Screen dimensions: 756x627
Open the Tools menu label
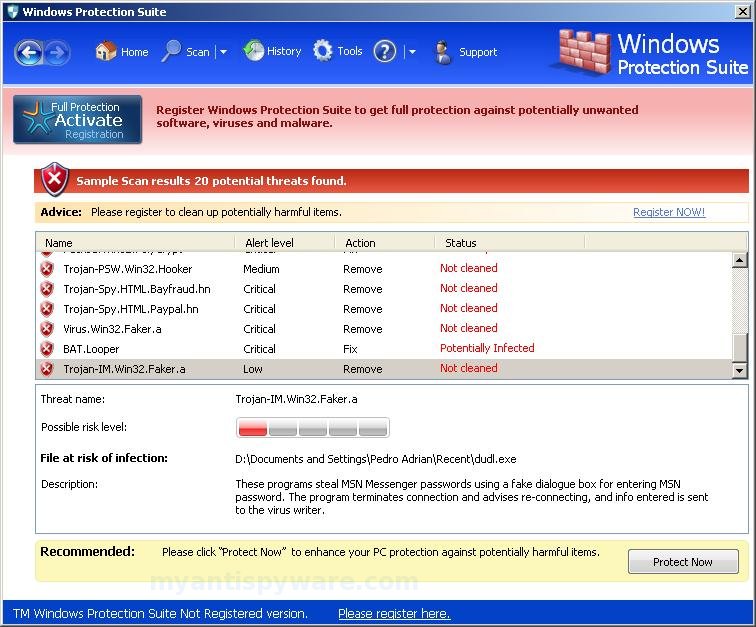pos(350,51)
